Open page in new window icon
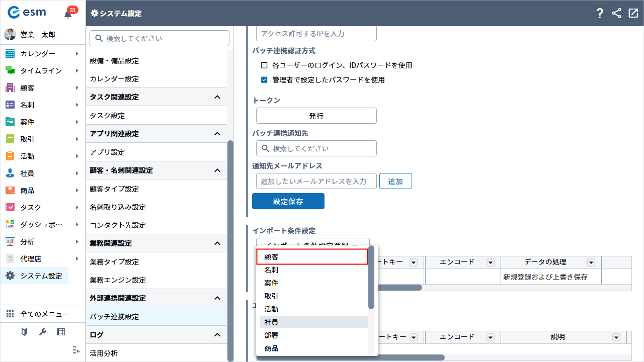This screenshot has width=644, height=362. [x=633, y=14]
